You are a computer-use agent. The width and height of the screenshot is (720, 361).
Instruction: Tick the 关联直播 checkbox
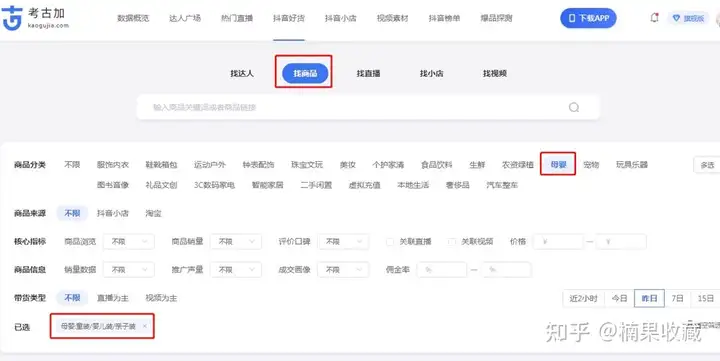(x=390, y=242)
